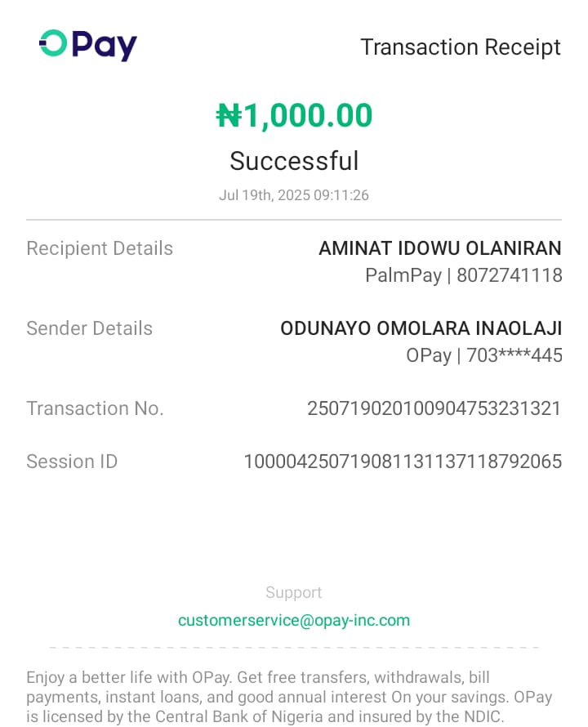The image size is (588, 727).
Task: Select sender name ODUNAYO OMOLARA INAOLAJI
Action: click(x=421, y=328)
